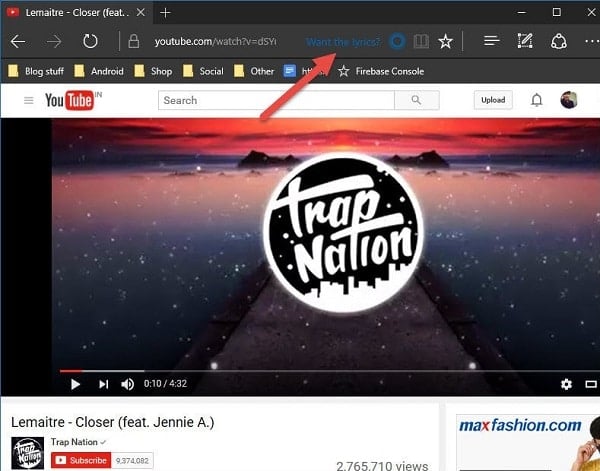The image size is (600, 471).
Task: Open reading view book icon
Action: [421, 41]
